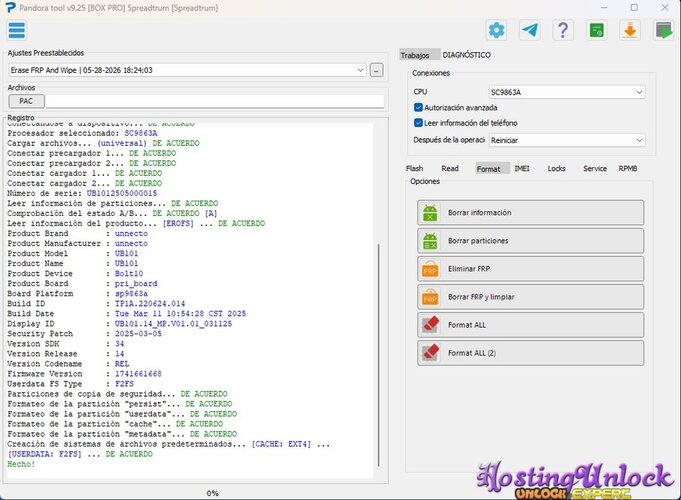Click the Eliminar FRP lock icon

click(430, 269)
